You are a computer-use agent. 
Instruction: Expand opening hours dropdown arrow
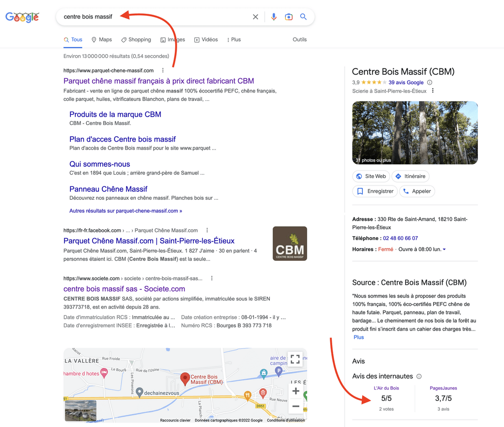point(444,249)
